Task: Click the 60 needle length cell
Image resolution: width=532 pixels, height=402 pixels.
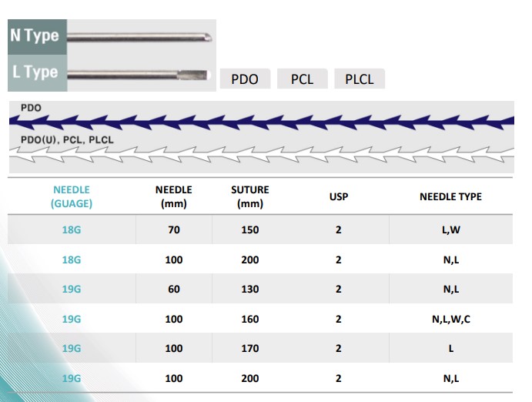Action: [x=174, y=290]
